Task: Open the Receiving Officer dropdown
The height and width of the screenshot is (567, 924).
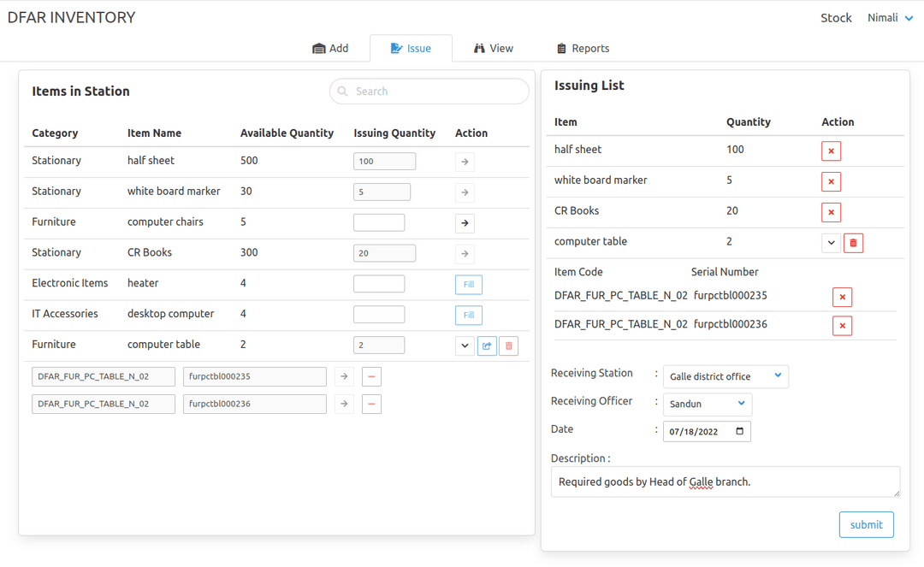Action: tap(708, 404)
